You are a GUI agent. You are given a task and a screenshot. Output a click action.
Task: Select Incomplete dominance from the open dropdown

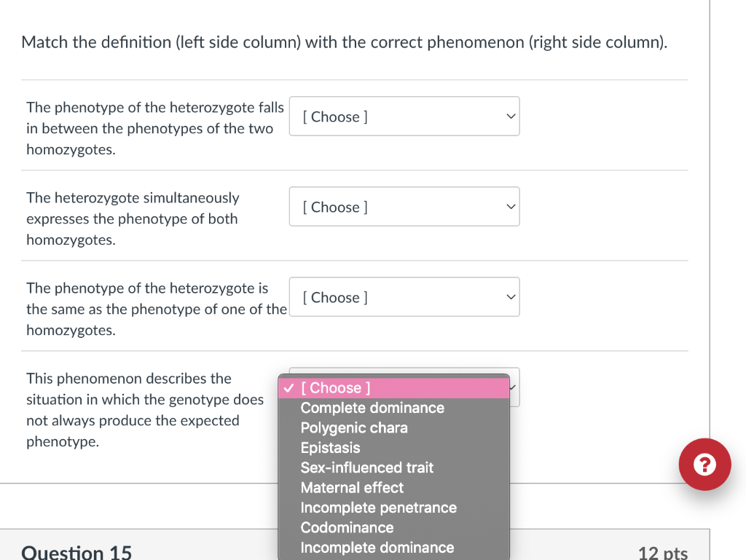(377, 547)
